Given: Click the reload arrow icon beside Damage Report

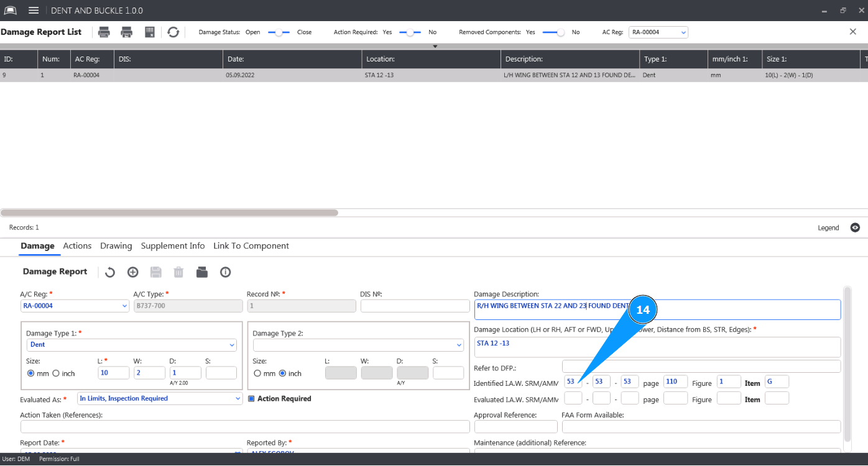Looking at the screenshot, I should (109, 272).
